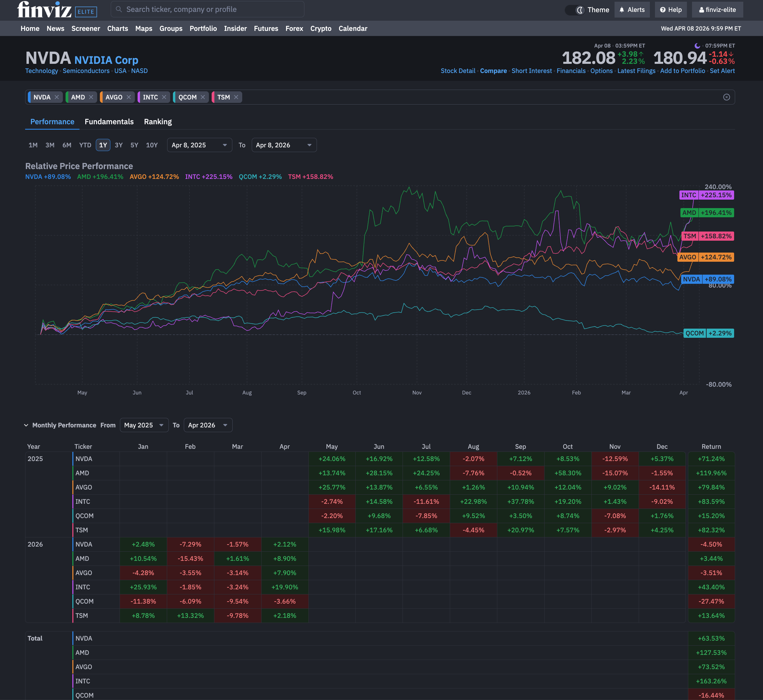Viewport: 763px width, 700px height.
Task: Remove the NVDA ticker chip
Action: [x=56, y=97]
